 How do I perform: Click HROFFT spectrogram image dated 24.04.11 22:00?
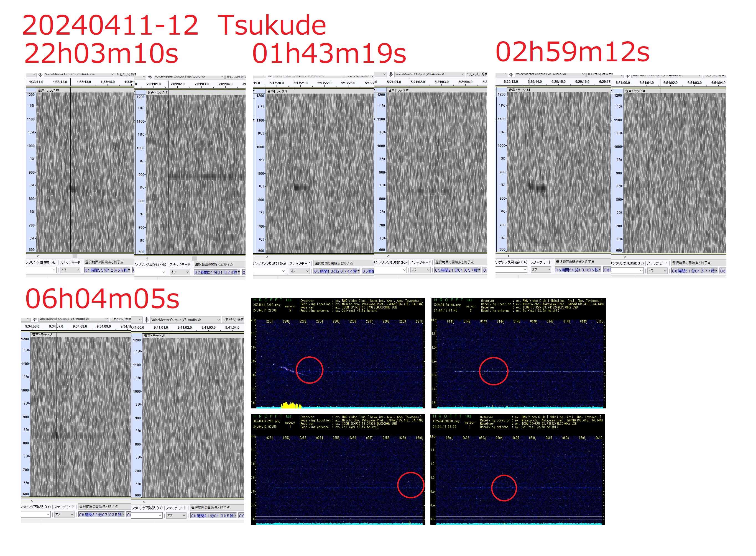pyautogui.click(x=338, y=353)
